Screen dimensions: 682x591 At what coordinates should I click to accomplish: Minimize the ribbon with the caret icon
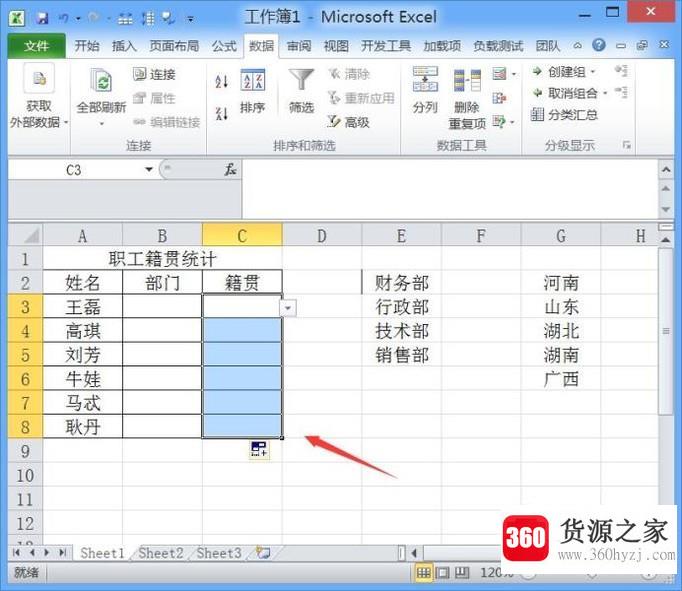click(x=578, y=45)
